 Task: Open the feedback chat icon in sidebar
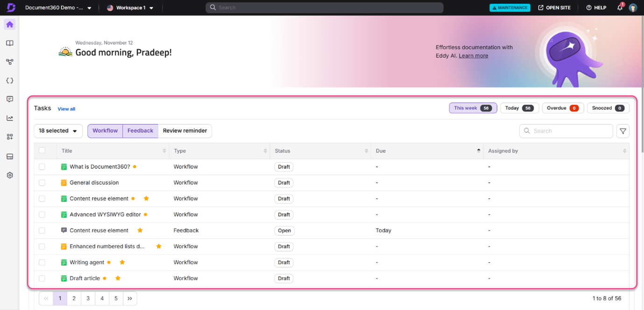pos(10,99)
